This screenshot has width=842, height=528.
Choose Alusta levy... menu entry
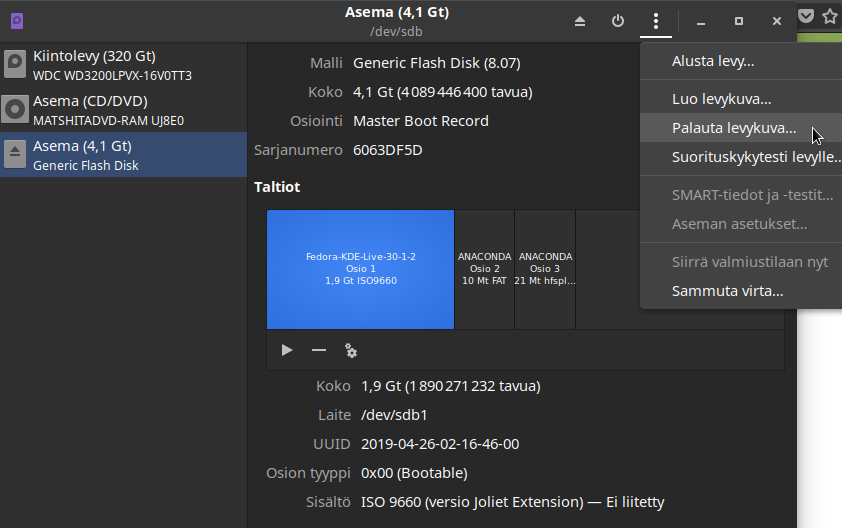click(713, 61)
